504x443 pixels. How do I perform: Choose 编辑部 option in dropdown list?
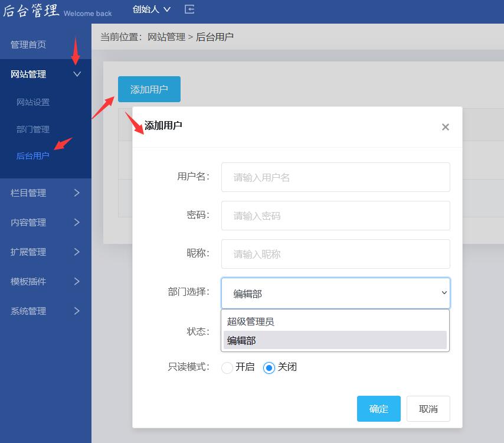tap(241, 341)
